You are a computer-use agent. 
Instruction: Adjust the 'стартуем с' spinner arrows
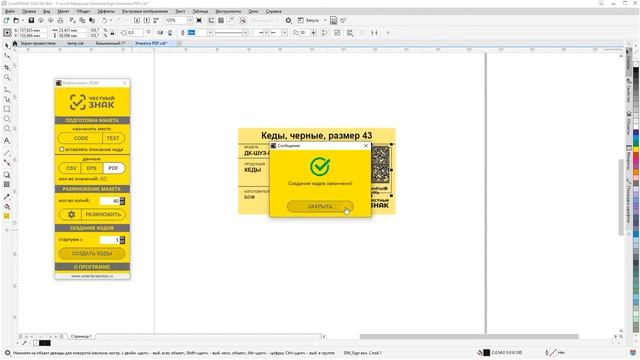[x=122, y=240]
